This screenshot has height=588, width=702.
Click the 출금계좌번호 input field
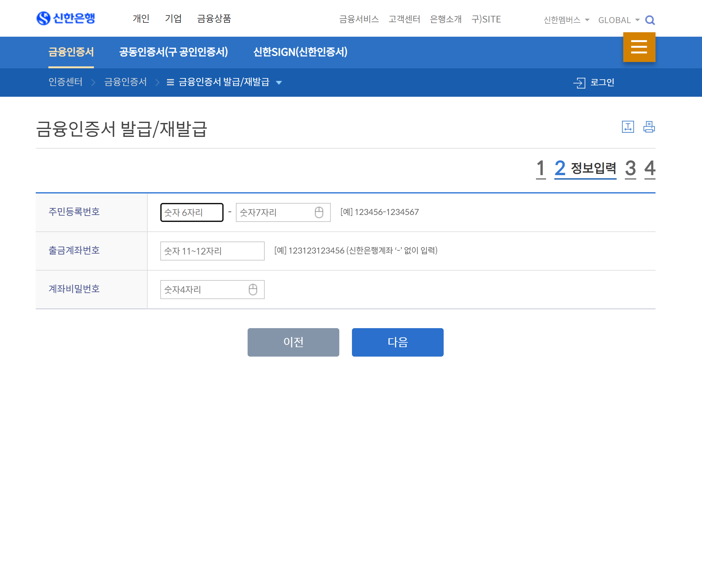coord(212,251)
